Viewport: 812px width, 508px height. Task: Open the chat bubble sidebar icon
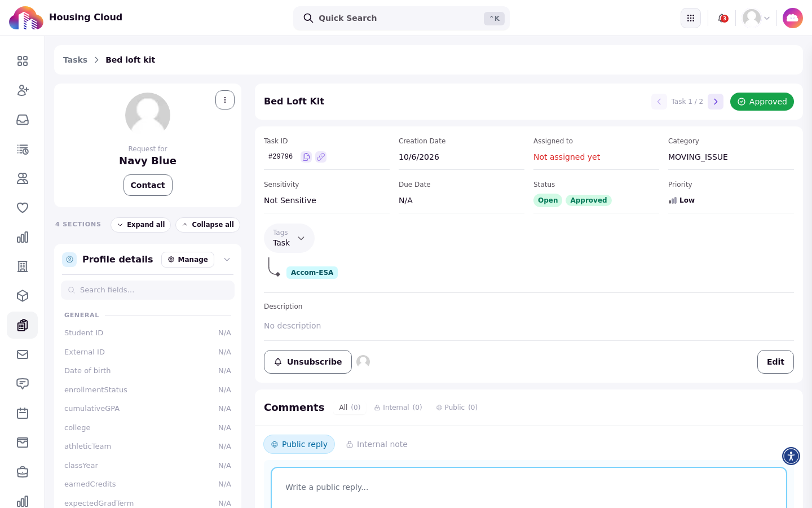point(23,384)
